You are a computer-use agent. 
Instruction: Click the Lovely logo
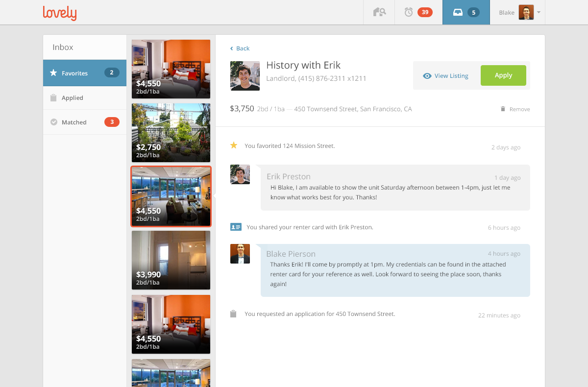[x=59, y=13]
